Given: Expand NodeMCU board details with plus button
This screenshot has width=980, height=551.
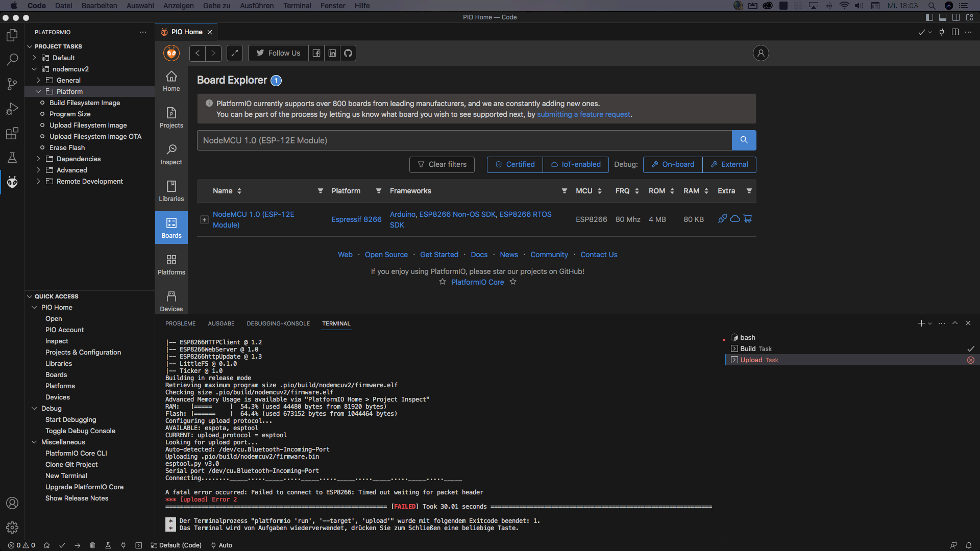Looking at the screenshot, I should click(x=204, y=220).
